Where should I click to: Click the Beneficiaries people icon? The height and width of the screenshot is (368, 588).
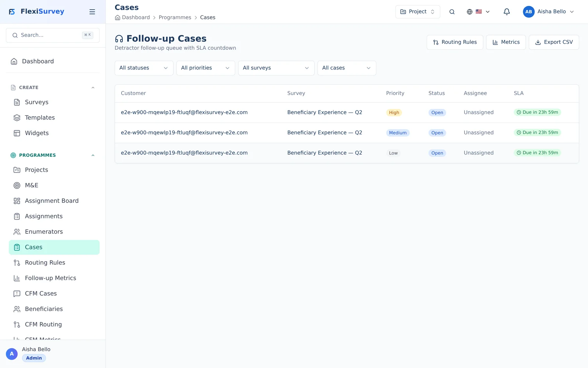[x=17, y=309]
